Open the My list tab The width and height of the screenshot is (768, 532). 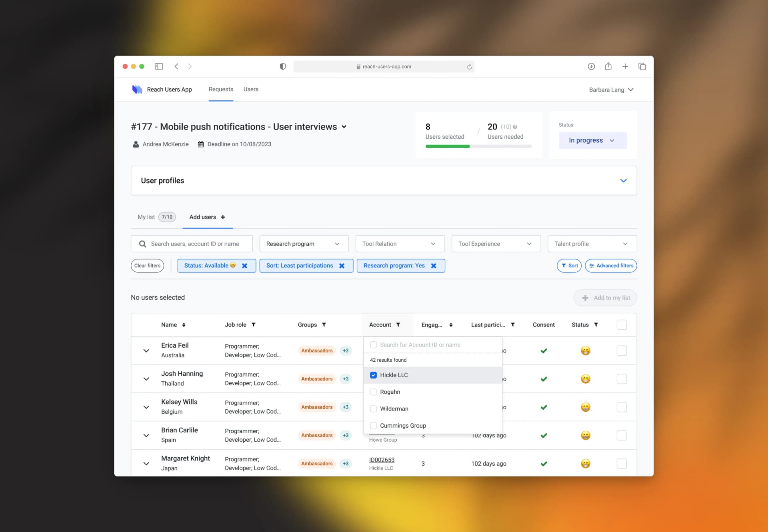point(156,217)
